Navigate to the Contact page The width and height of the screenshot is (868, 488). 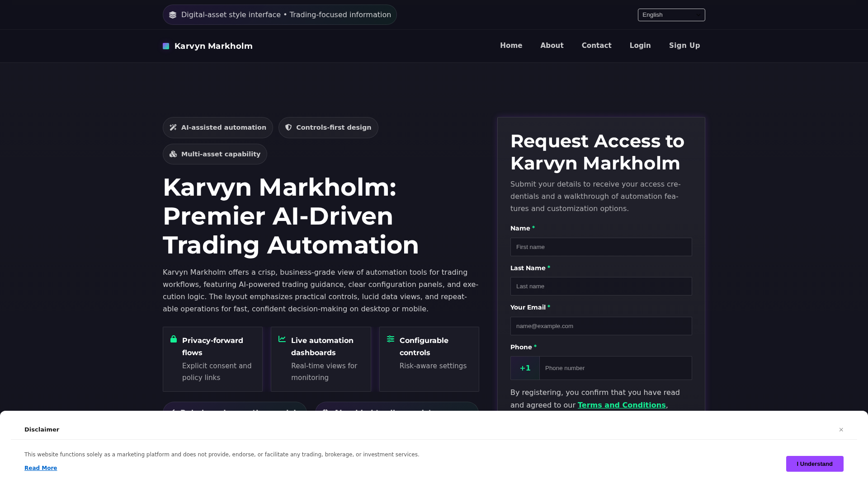[x=597, y=46]
